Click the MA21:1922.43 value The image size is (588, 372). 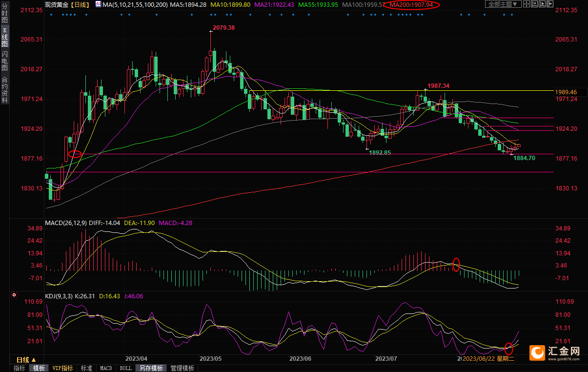click(274, 4)
